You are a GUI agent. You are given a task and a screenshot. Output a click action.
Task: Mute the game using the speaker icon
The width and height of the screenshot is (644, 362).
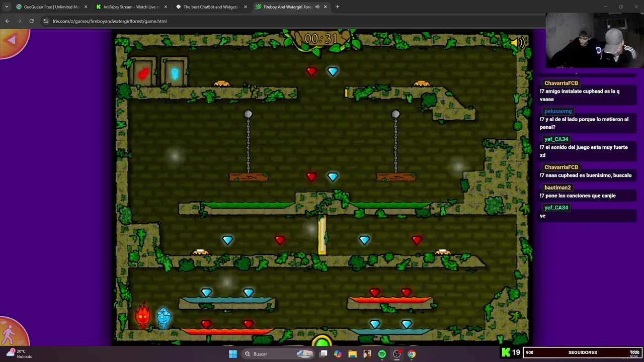point(517,43)
